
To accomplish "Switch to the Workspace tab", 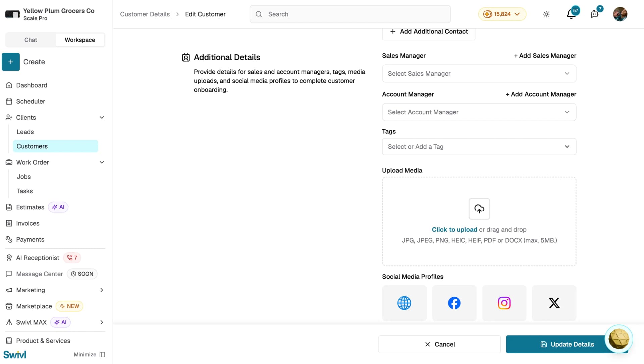I will (x=80, y=40).
